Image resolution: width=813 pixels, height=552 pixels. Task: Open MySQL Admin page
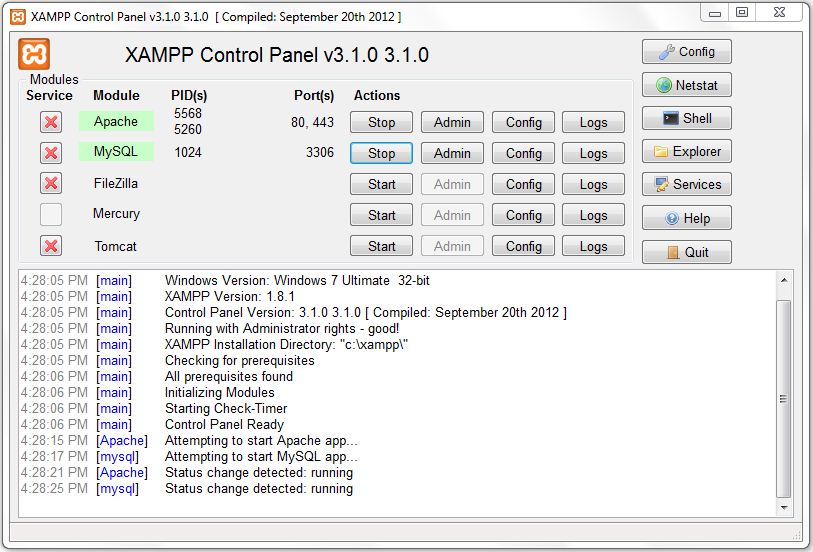[452, 153]
